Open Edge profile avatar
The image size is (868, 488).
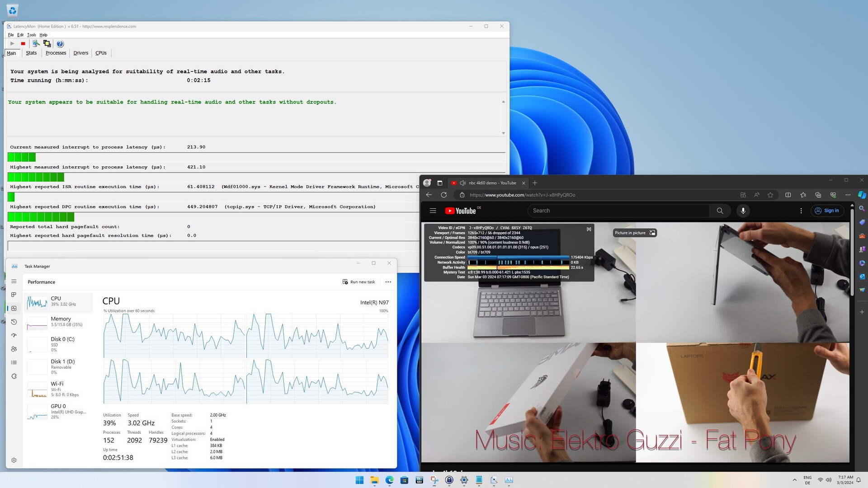click(x=427, y=183)
